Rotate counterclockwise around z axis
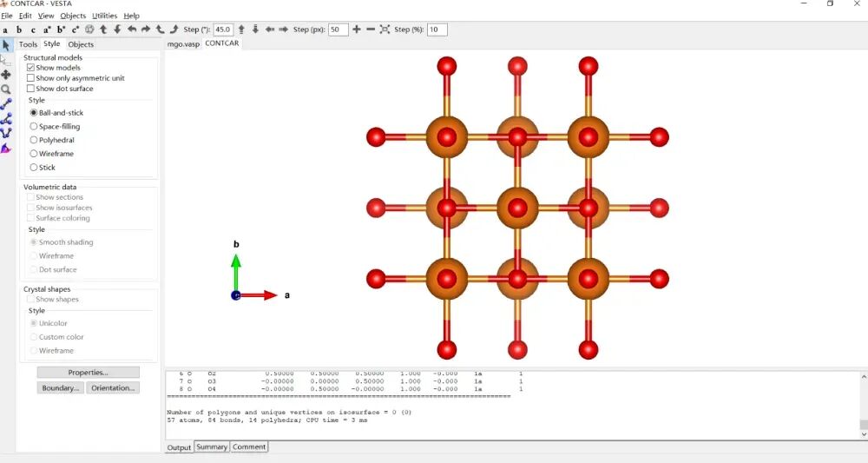868x463 pixels. pos(160,30)
